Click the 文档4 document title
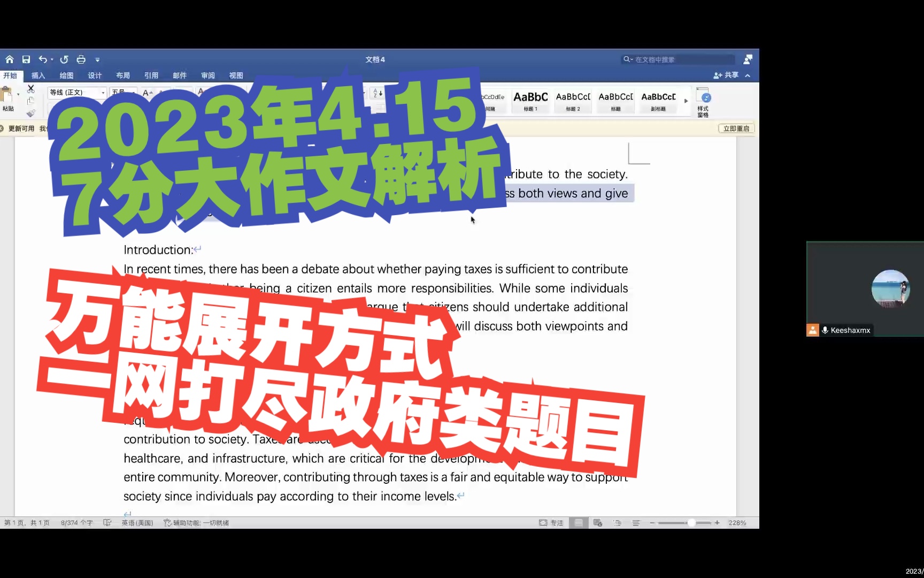The image size is (924, 578). (375, 59)
